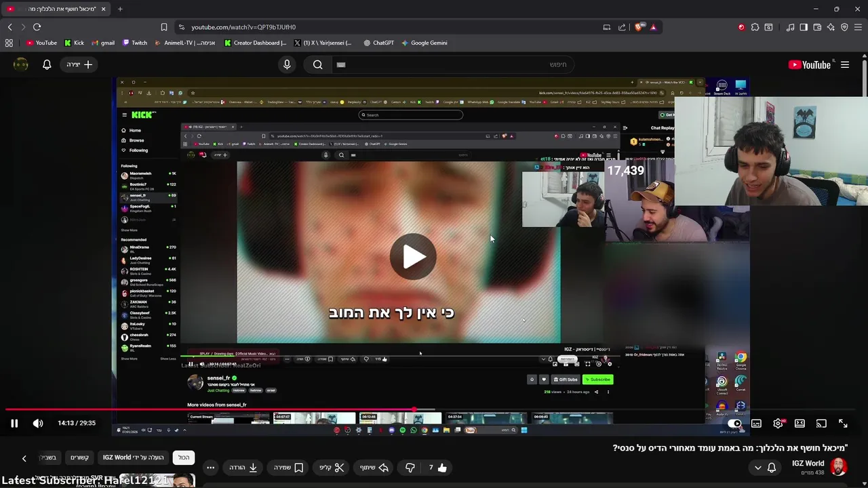868x488 pixels.
Task: Open the apps grid icon in bookmarks bar
Action: coord(9,43)
